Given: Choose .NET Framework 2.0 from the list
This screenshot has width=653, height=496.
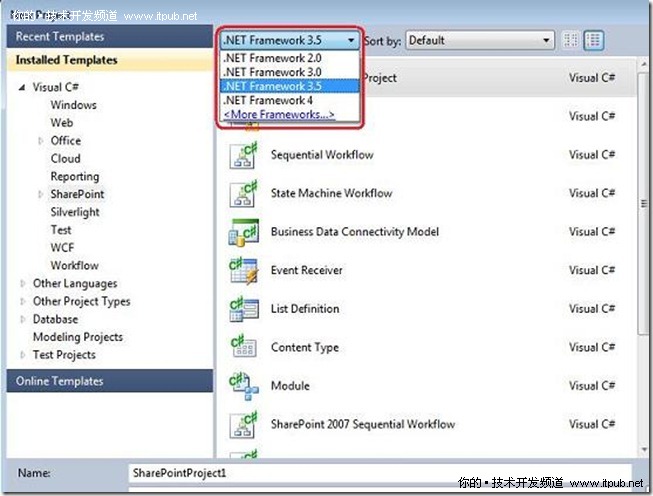Looking at the screenshot, I should pos(289,58).
